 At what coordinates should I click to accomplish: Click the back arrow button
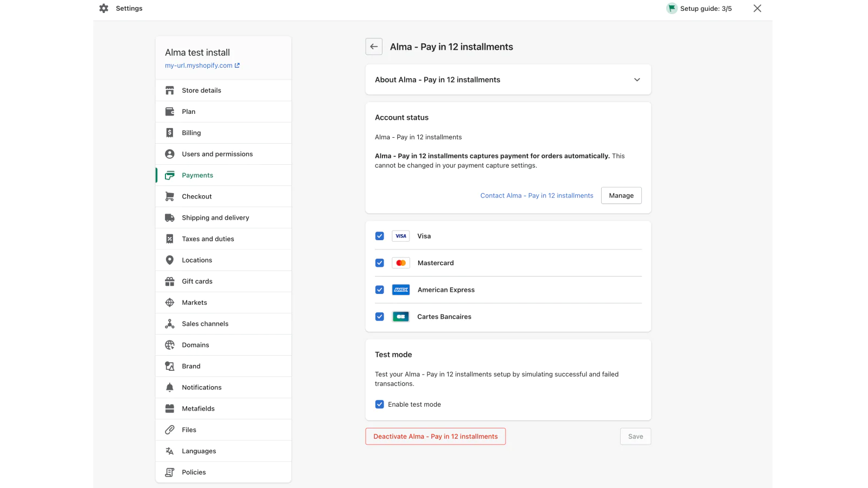point(374,47)
